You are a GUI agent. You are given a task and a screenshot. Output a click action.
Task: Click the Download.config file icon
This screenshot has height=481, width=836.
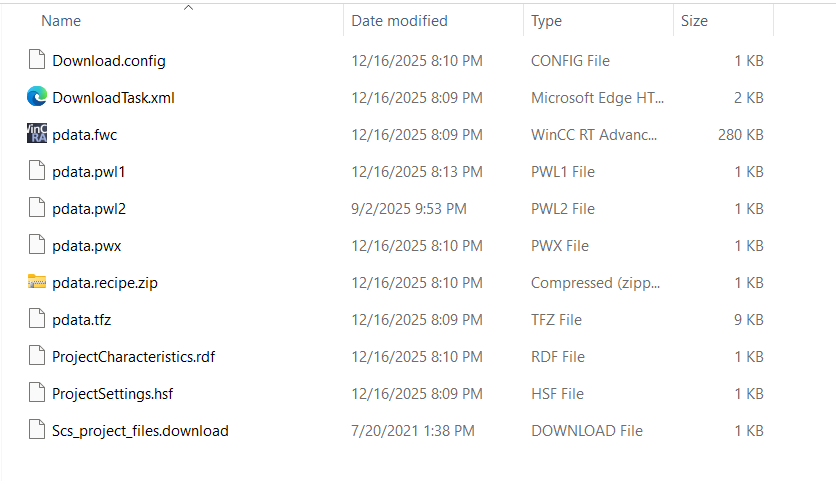37,60
